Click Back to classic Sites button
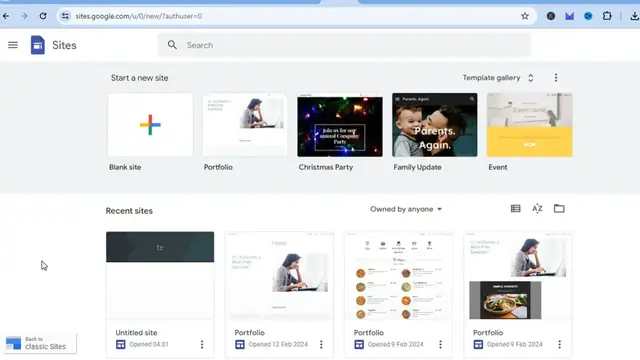Viewport: 640px width, 360px height. [x=39, y=343]
